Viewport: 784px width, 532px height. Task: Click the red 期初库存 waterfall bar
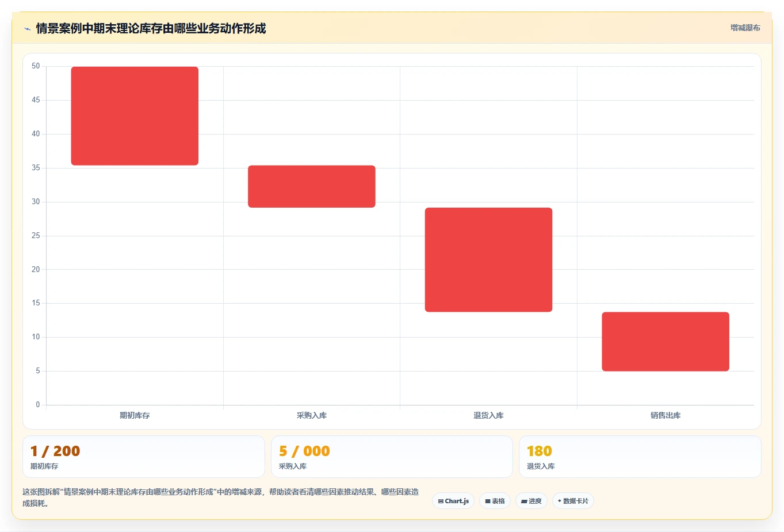pyautogui.click(x=135, y=116)
